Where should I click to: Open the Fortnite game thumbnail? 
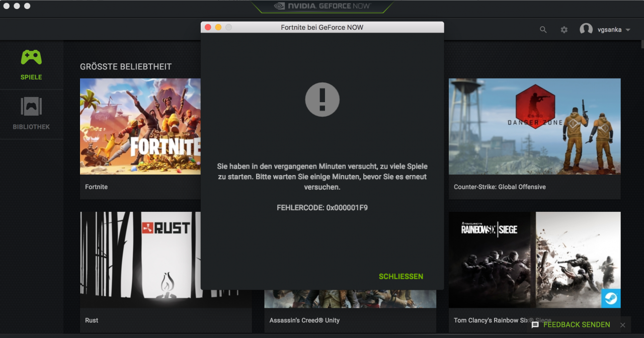(140, 126)
